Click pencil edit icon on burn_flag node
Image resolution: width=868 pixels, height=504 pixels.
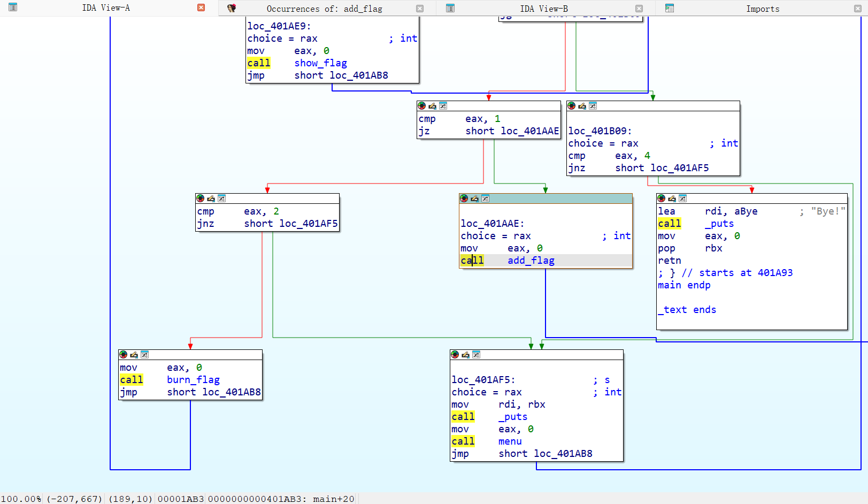[134, 355]
